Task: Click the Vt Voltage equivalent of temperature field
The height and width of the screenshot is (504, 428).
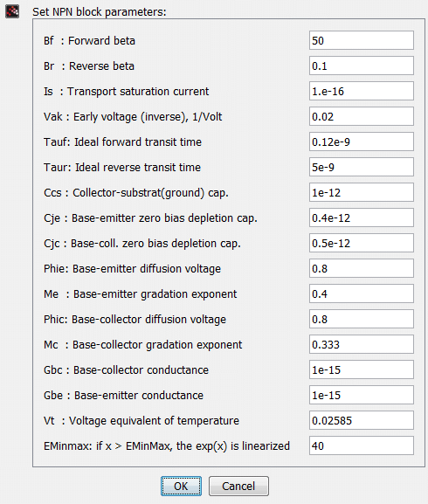Action: pyautogui.click(x=362, y=420)
